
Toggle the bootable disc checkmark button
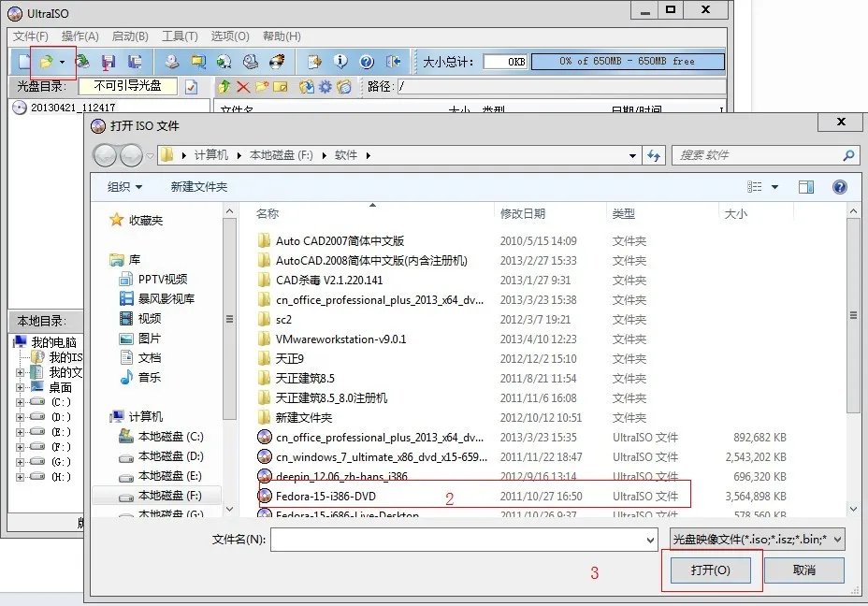(x=191, y=85)
